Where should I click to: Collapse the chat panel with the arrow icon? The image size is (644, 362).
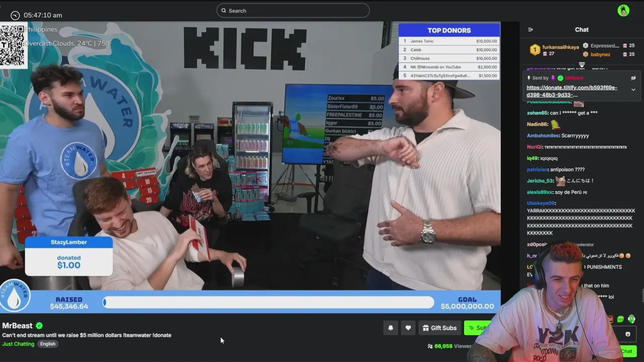tap(530, 30)
